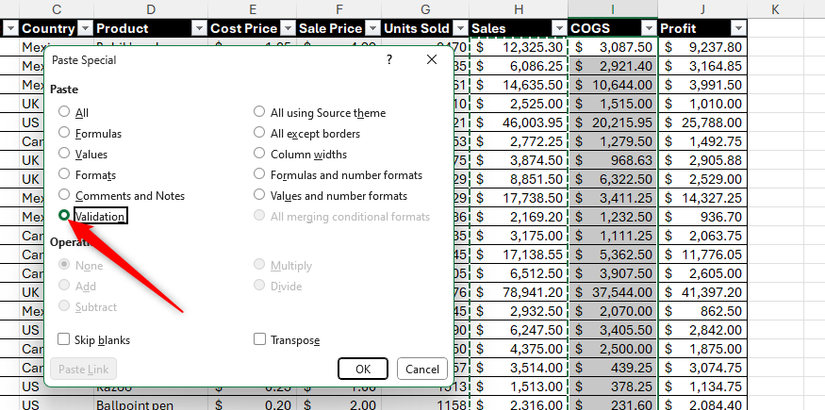Image resolution: width=825 pixels, height=410 pixels.
Task: Select All except borders option
Action: tap(259, 133)
